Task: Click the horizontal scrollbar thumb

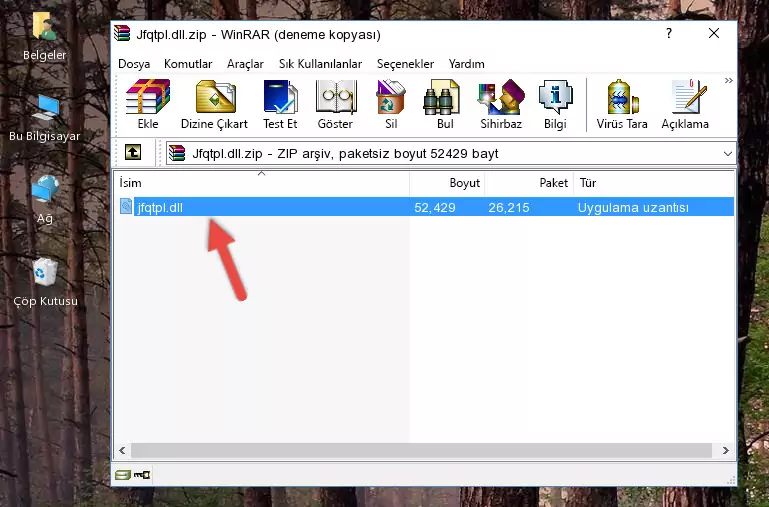Action: (x=421, y=450)
